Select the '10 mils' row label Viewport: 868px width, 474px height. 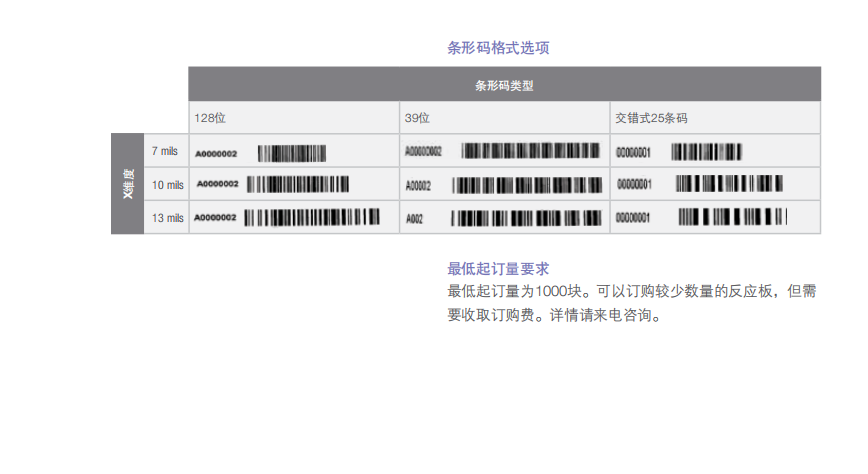click(168, 185)
